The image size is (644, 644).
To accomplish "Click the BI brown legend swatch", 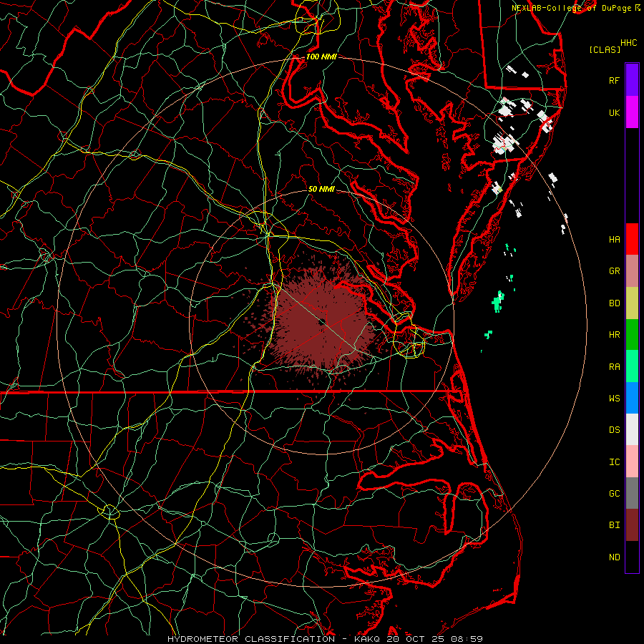I will coord(632,525).
